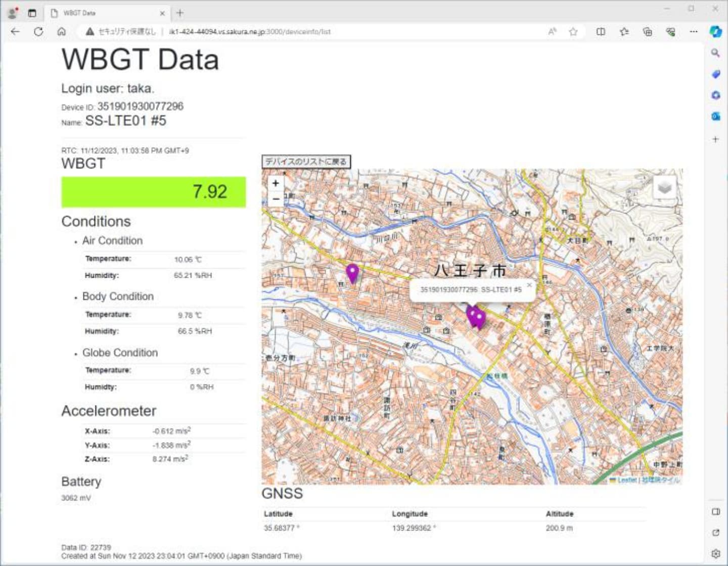Zoom out on the map

click(x=276, y=199)
